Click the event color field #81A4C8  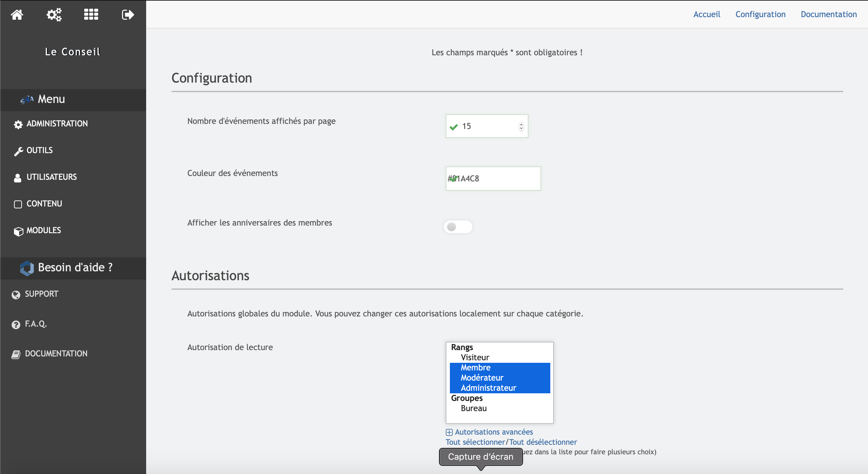point(493,179)
